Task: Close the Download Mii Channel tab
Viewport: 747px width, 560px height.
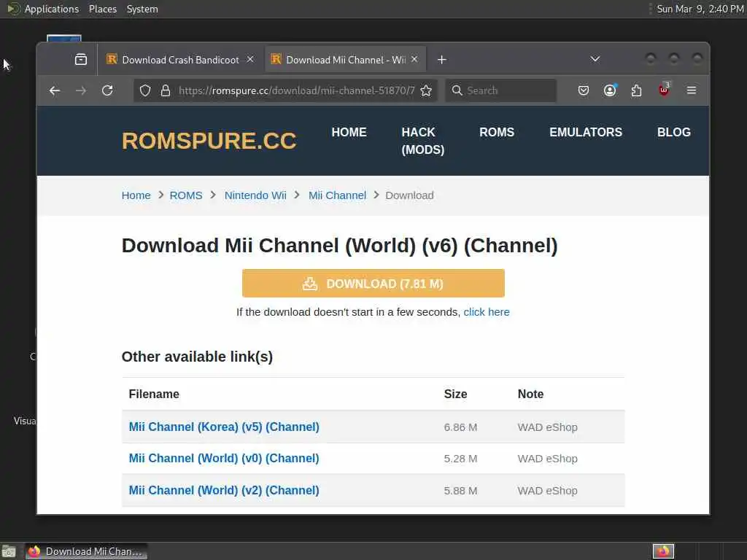Action: (414, 60)
